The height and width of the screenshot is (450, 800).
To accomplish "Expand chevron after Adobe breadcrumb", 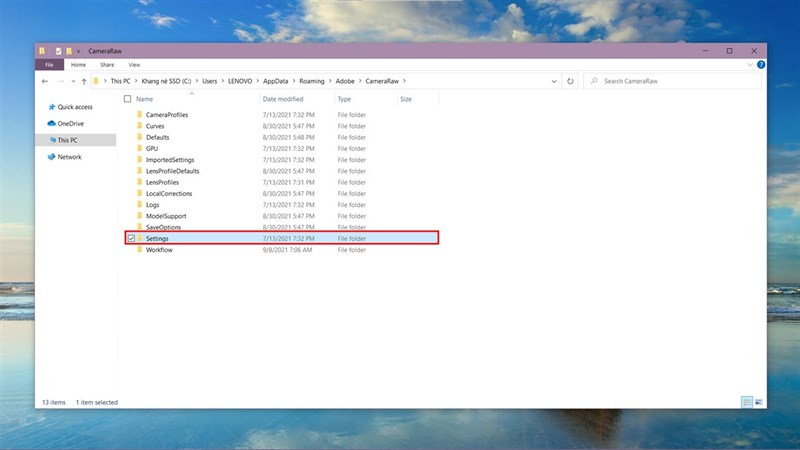I will point(360,81).
